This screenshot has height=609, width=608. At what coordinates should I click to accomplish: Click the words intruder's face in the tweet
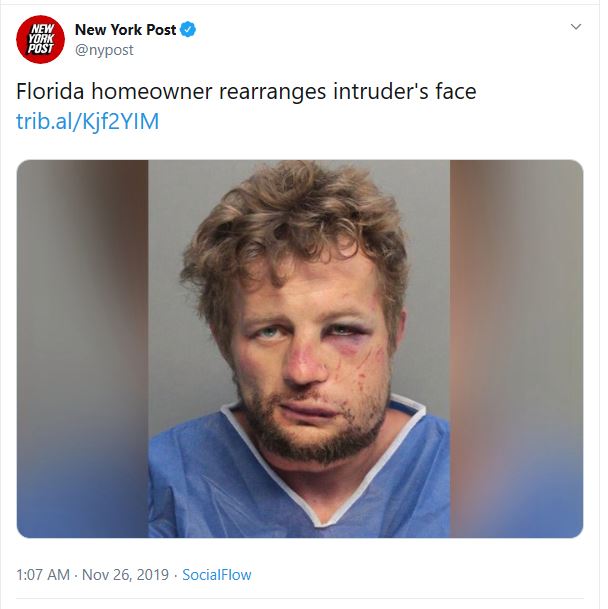pos(405,92)
